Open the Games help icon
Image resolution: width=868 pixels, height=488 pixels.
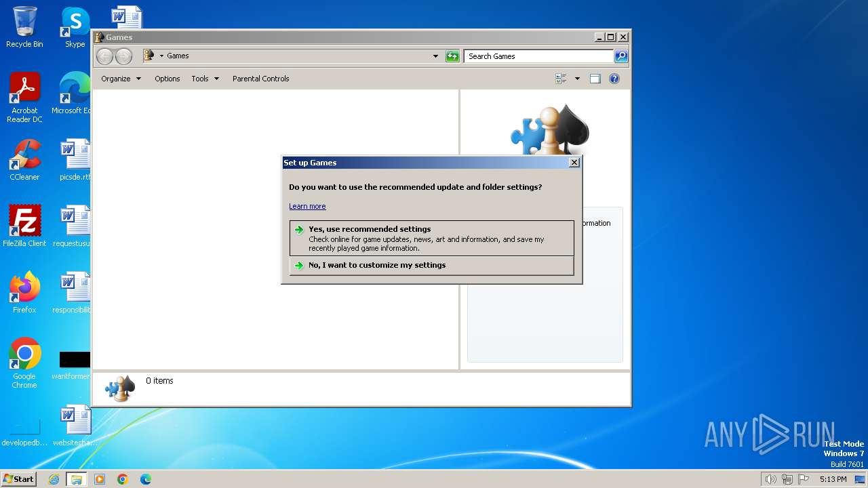pyautogui.click(x=614, y=79)
